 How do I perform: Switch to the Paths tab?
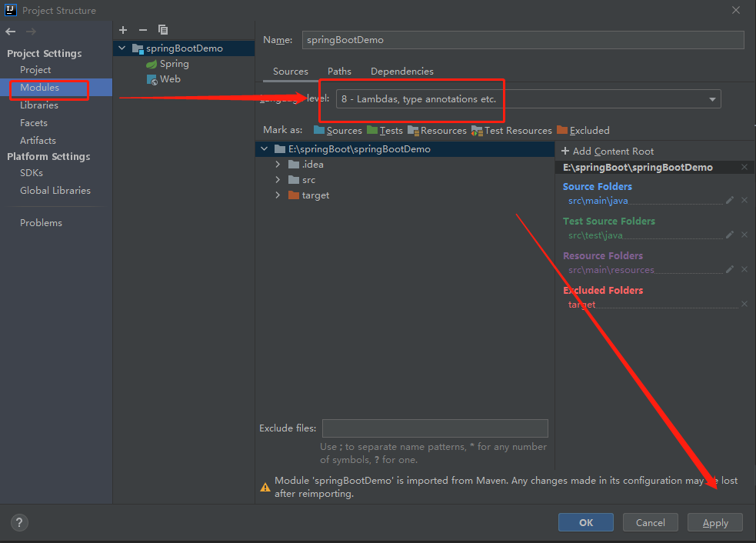(339, 72)
